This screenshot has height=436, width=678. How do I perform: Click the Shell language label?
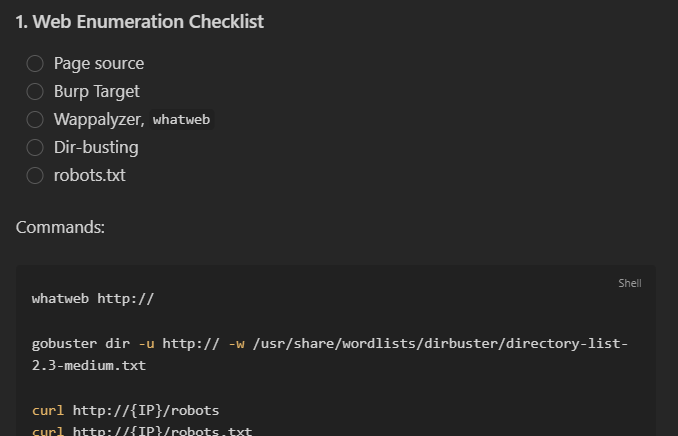pyautogui.click(x=630, y=283)
